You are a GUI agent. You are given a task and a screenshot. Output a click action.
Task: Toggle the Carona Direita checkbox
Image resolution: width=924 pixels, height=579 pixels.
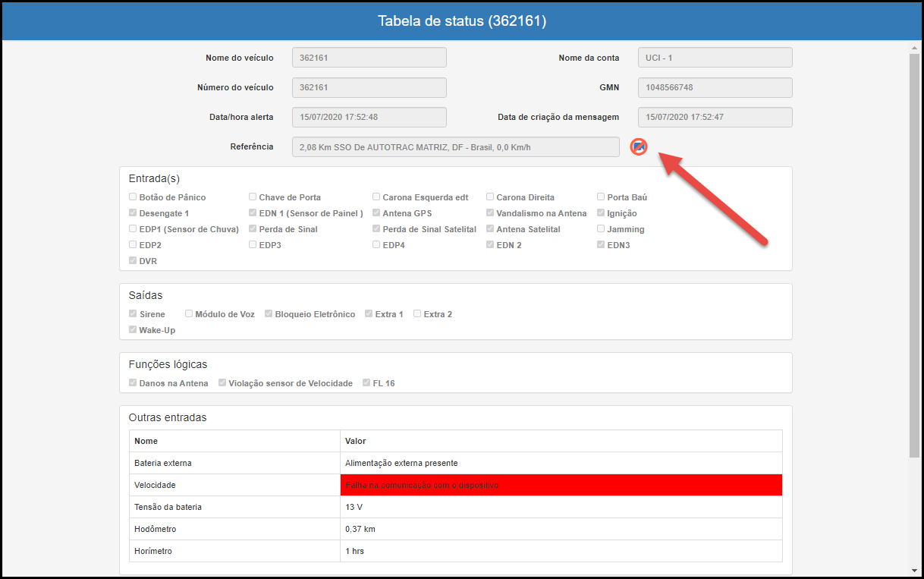[490, 197]
